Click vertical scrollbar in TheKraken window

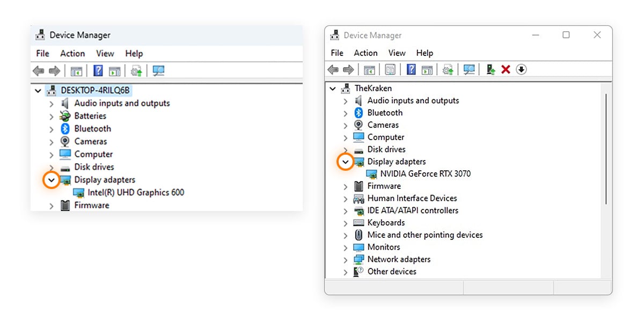pos(606,149)
